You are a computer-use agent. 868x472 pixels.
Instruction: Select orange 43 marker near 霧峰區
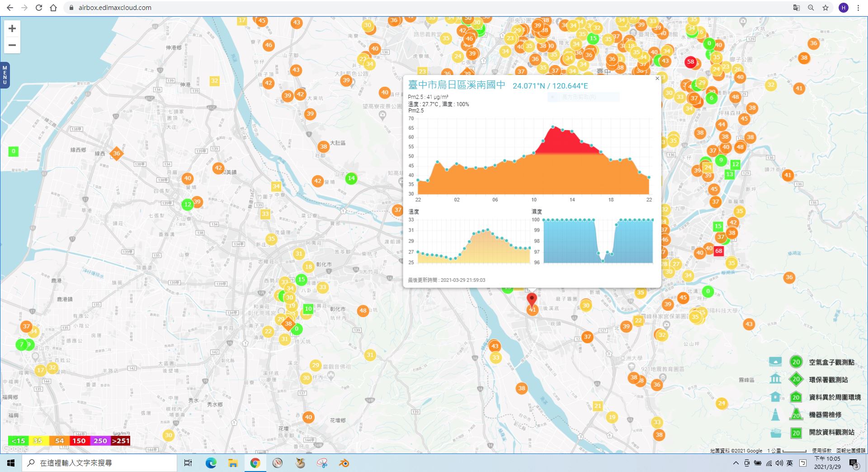(749, 324)
